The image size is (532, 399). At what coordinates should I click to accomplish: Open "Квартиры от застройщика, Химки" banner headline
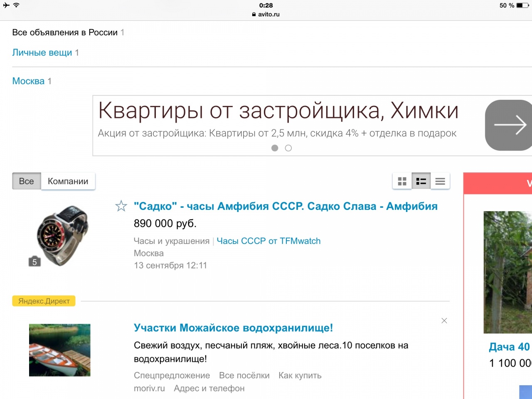click(278, 111)
